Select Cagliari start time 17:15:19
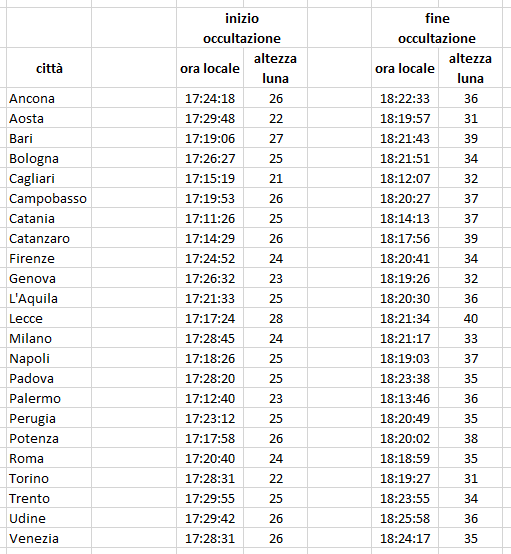This screenshot has height=554, width=511. pyautogui.click(x=210, y=178)
